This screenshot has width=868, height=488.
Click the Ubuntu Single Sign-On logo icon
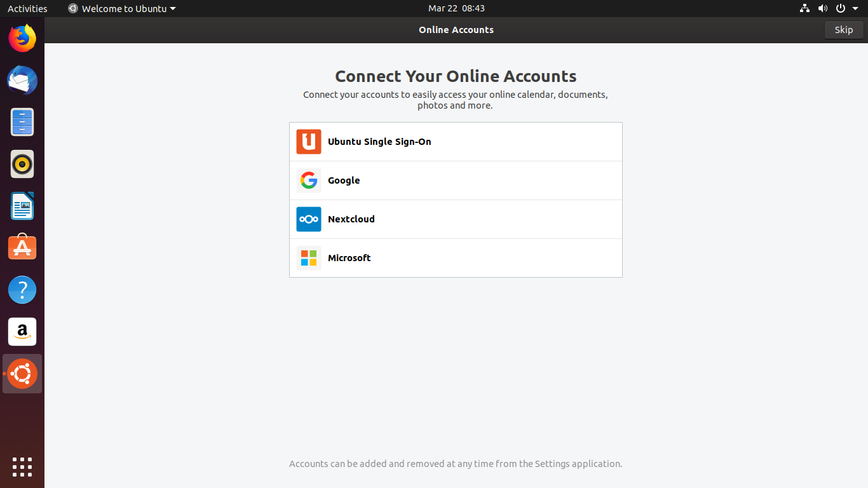pyautogui.click(x=309, y=142)
